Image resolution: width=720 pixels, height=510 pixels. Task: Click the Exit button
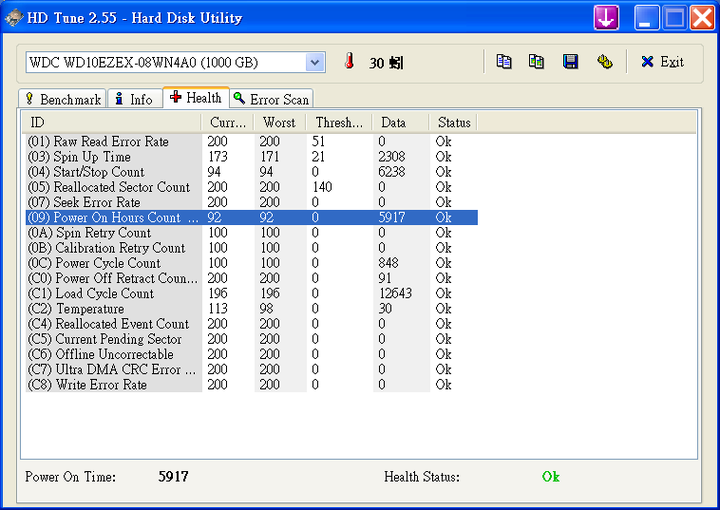(x=663, y=62)
